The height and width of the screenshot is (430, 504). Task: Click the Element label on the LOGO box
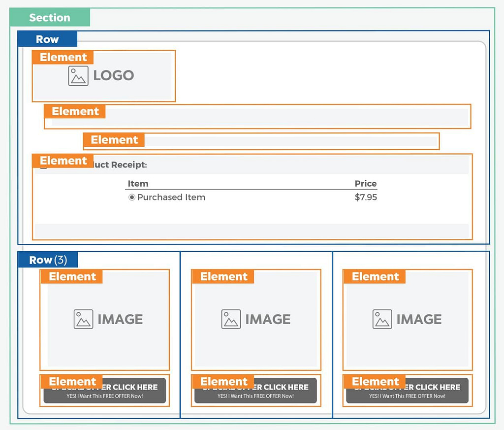[x=63, y=57]
